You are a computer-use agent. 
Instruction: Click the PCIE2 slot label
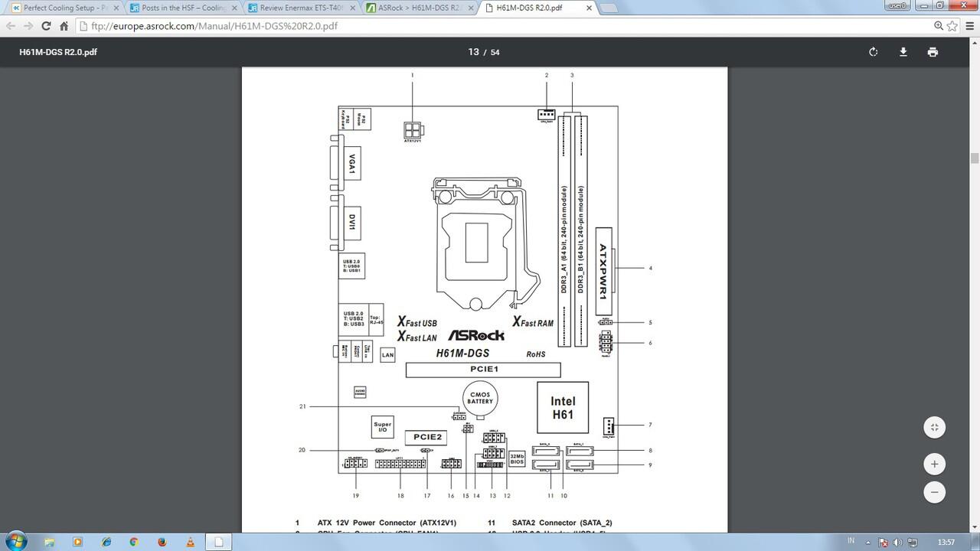click(x=426, y=437)
